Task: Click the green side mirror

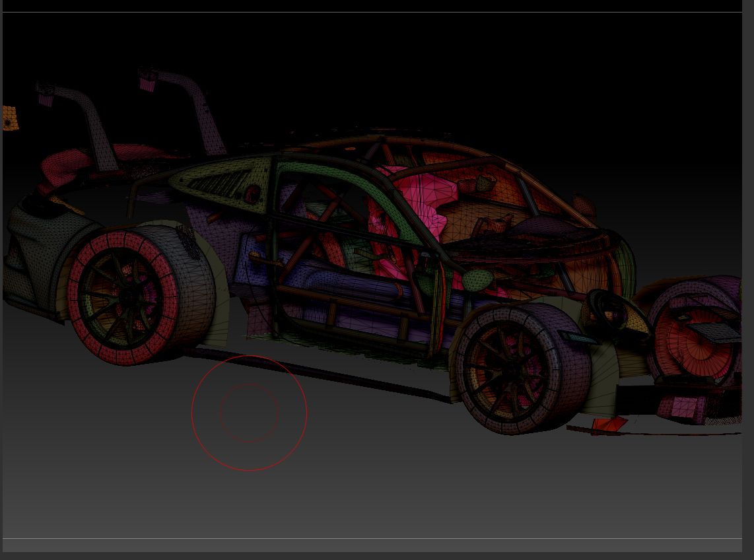Action: click(x=478, y=279)
